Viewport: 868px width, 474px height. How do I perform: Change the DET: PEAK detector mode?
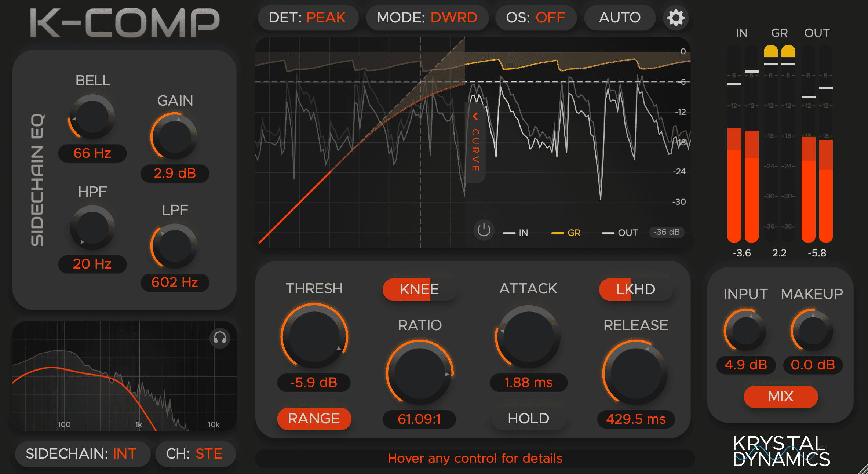308,18
